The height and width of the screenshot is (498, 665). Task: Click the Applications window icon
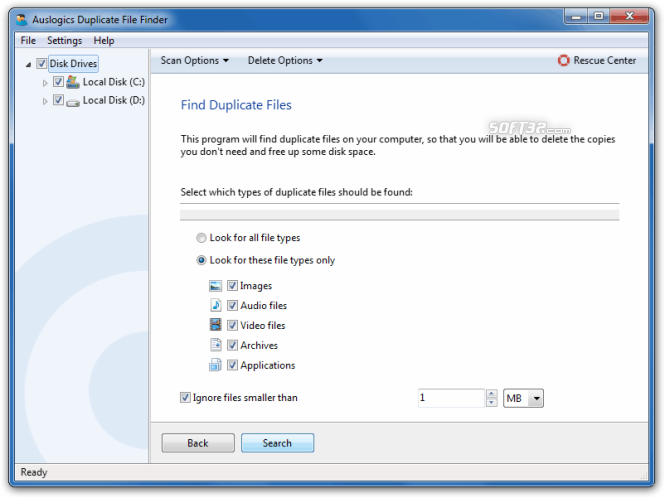(215, 365)
